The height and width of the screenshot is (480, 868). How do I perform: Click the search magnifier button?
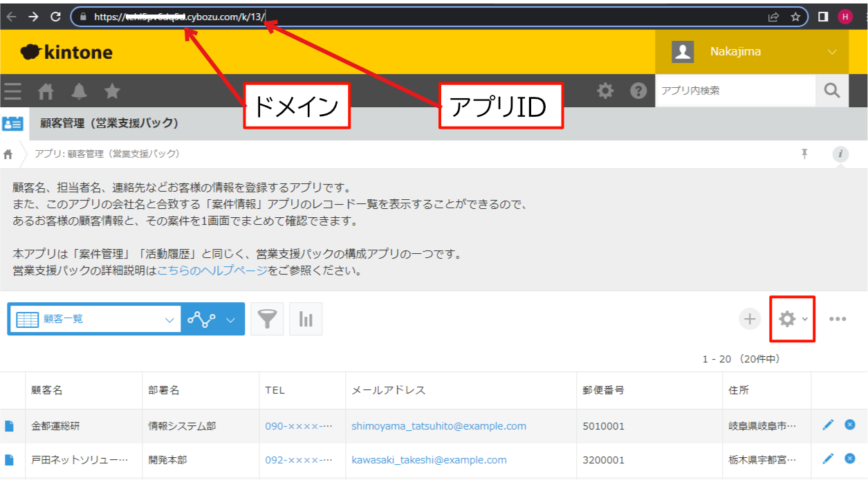tap(832, 91)
